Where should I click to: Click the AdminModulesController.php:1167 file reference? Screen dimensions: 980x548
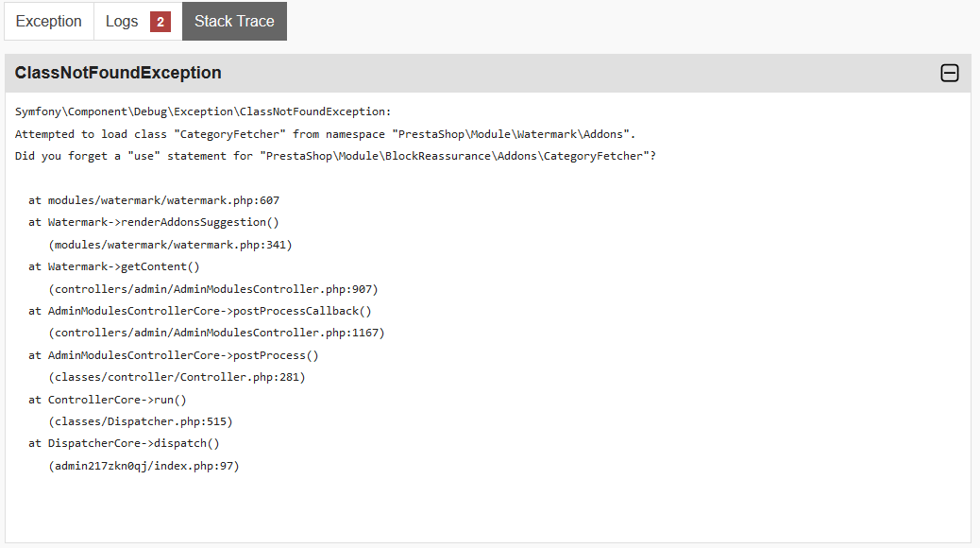tap(216, 333)
